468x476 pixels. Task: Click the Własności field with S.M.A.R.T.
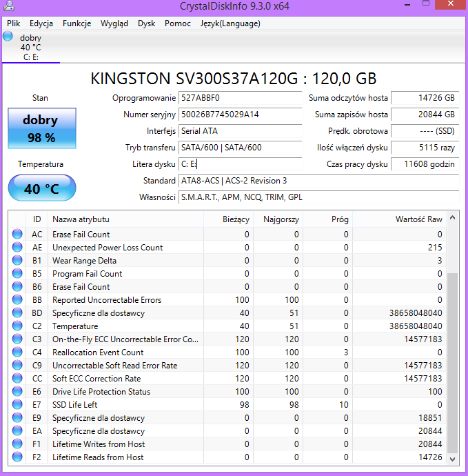[318, 197]
